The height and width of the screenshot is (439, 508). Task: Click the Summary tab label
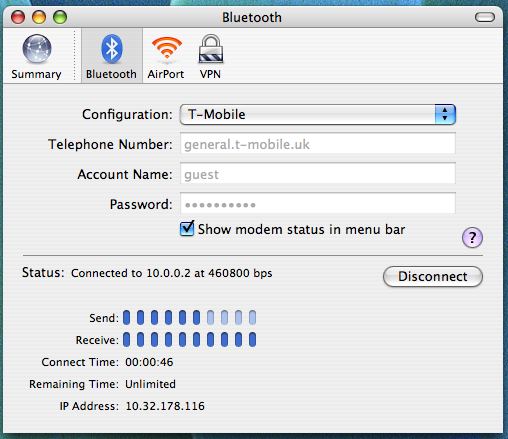[x=36, y=74]
